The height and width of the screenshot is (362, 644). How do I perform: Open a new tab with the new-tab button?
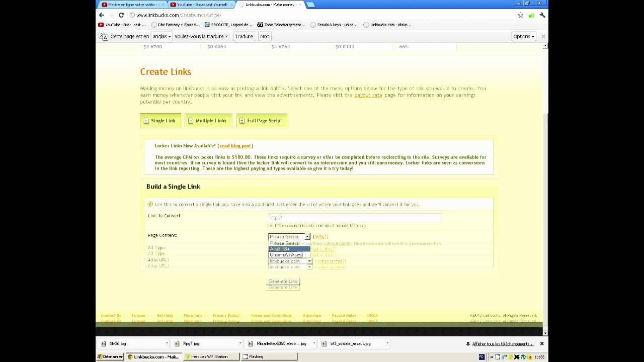(x=310, y=5)
